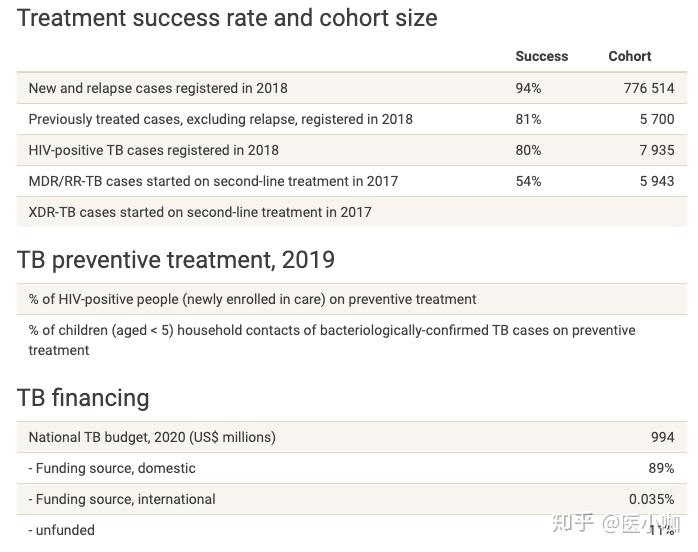Screen dimensions: 698x552
Task: Select the "XDR-TB cases" row label
Action: click(199, 212)
